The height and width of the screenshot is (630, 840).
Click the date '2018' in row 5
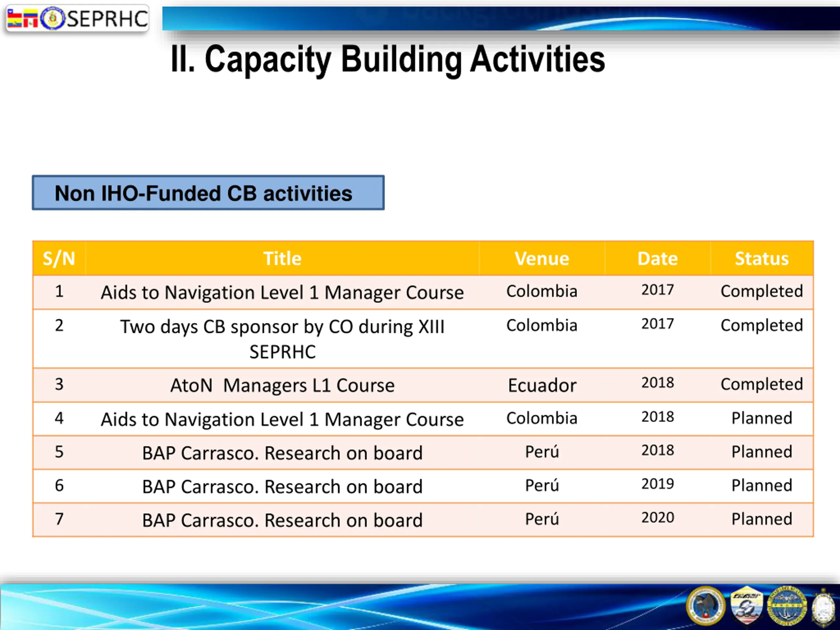click(x=658, y=451)
